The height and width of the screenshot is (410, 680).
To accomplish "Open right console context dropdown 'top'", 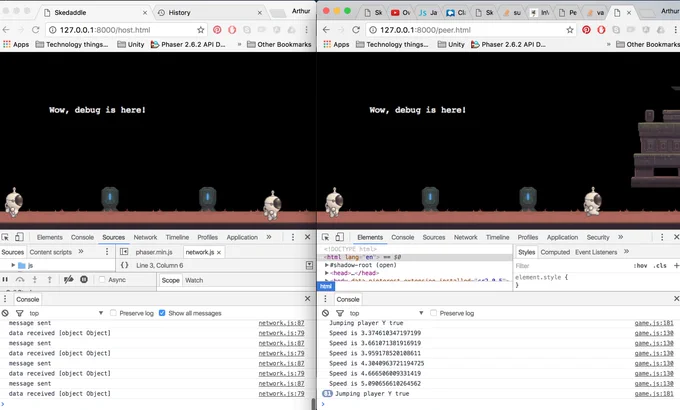I will (x=386, y=313).
